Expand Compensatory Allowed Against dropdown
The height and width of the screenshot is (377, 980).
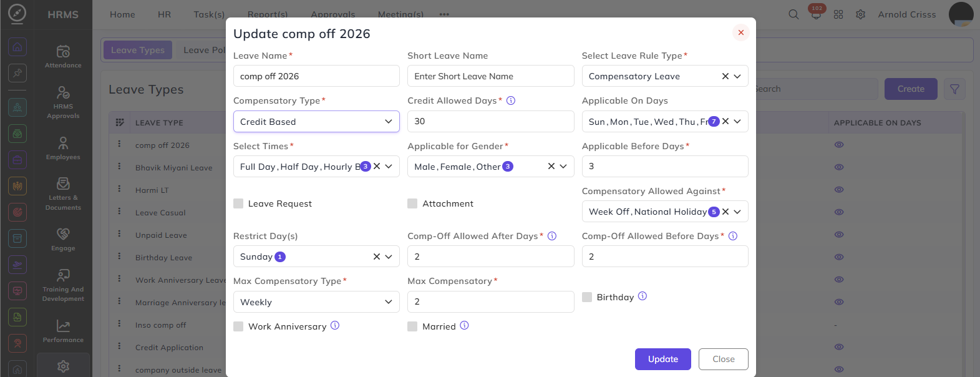737,212
